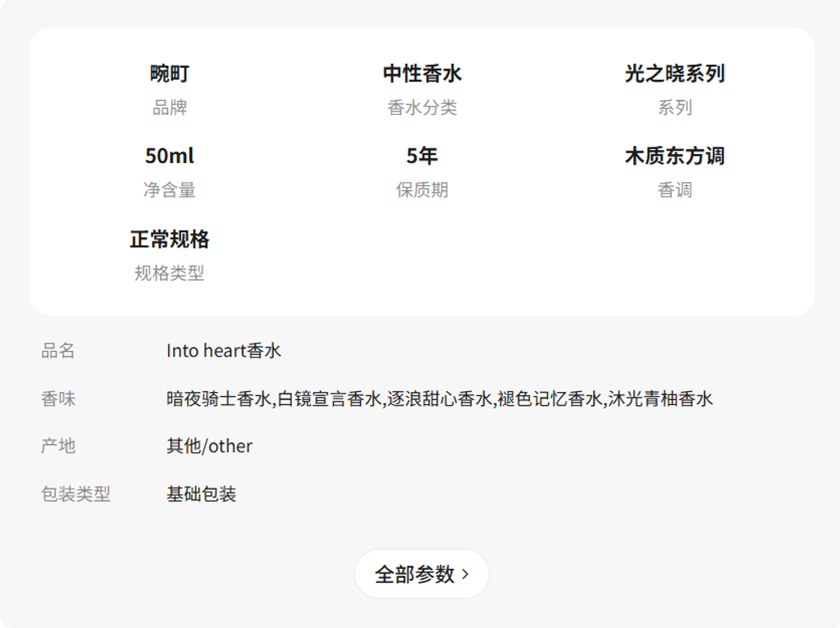Click the 香味 row label

coord(58,399)
